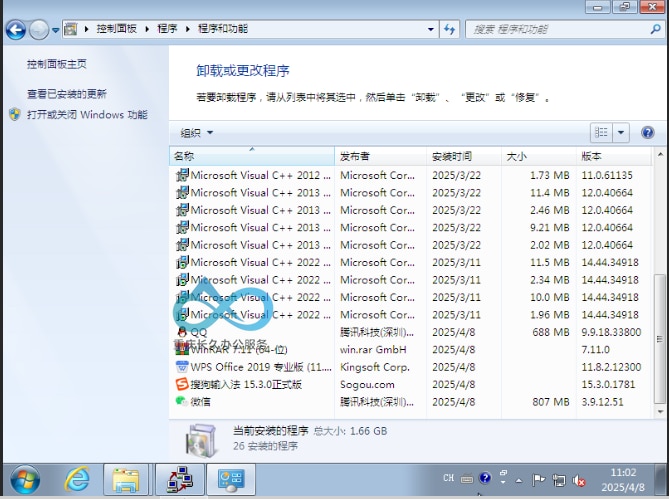Click the Control Panel taskbar button

pyautogui.click(x=231, y=480)
